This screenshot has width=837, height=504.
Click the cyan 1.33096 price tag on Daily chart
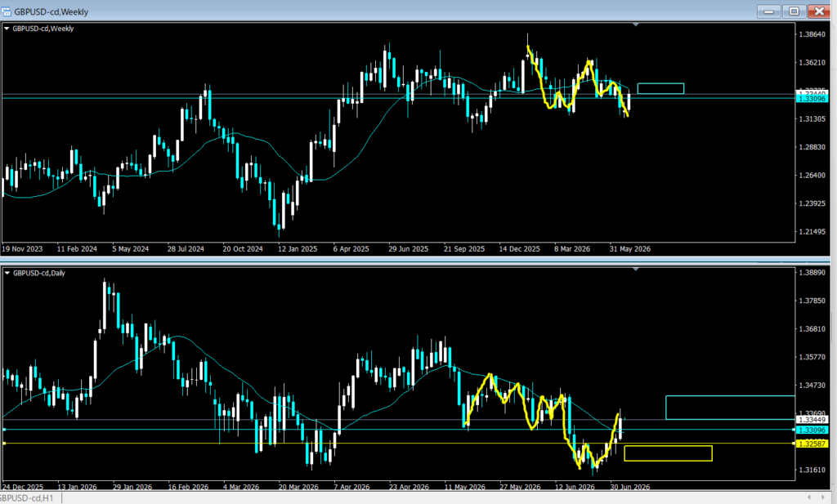(812, 430)
